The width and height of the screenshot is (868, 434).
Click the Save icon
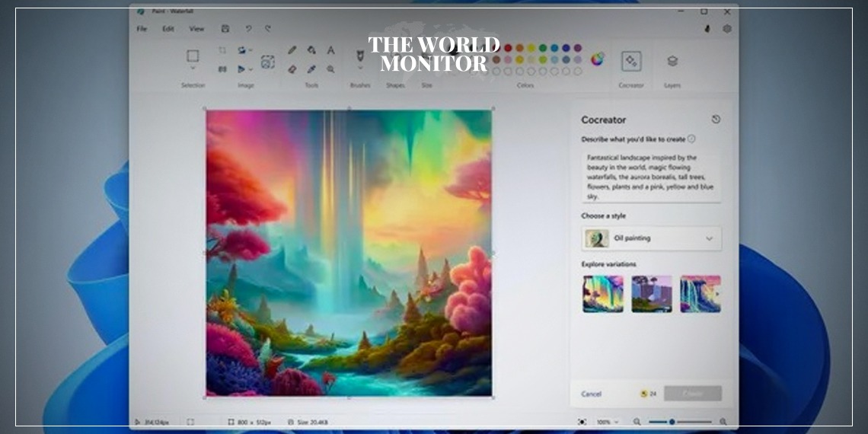pyautogui.click(x=225, y=29)
